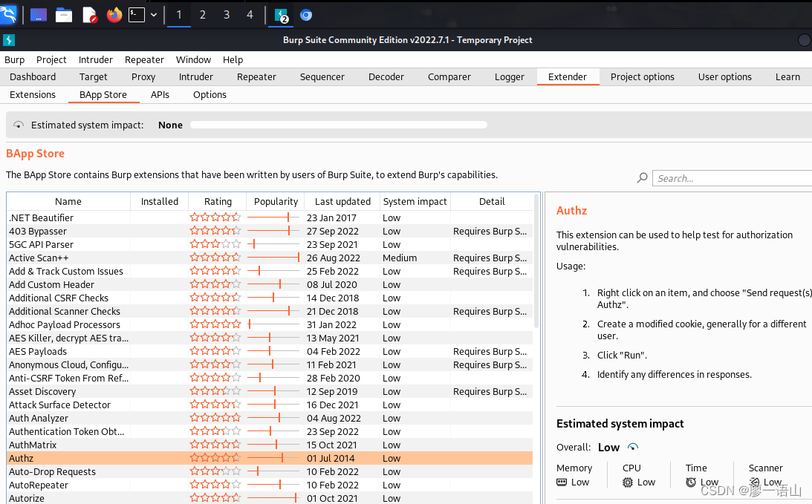Switch to the User options tab
The height and width of the screenshot is (504, 812).
tap(724, 76)
